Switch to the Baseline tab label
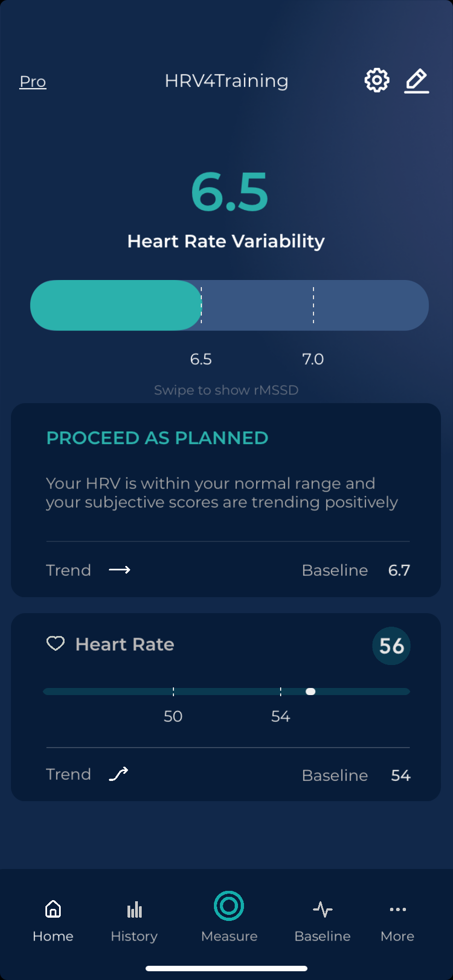Image resolution: width=453 pixels, height=980 pixels. coord(322,936)
